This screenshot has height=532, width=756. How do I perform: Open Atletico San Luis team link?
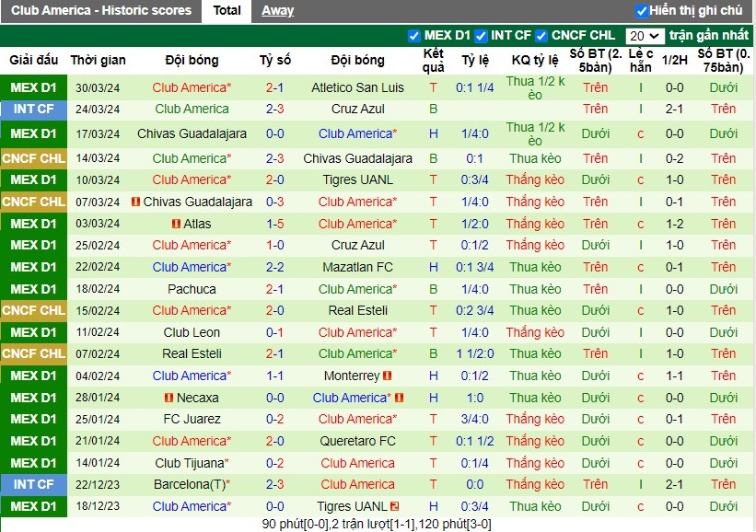pos(358,87)
